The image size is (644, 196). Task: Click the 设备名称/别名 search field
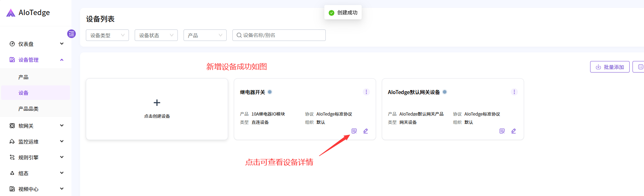pyautogui.click(x=282, y=35)
